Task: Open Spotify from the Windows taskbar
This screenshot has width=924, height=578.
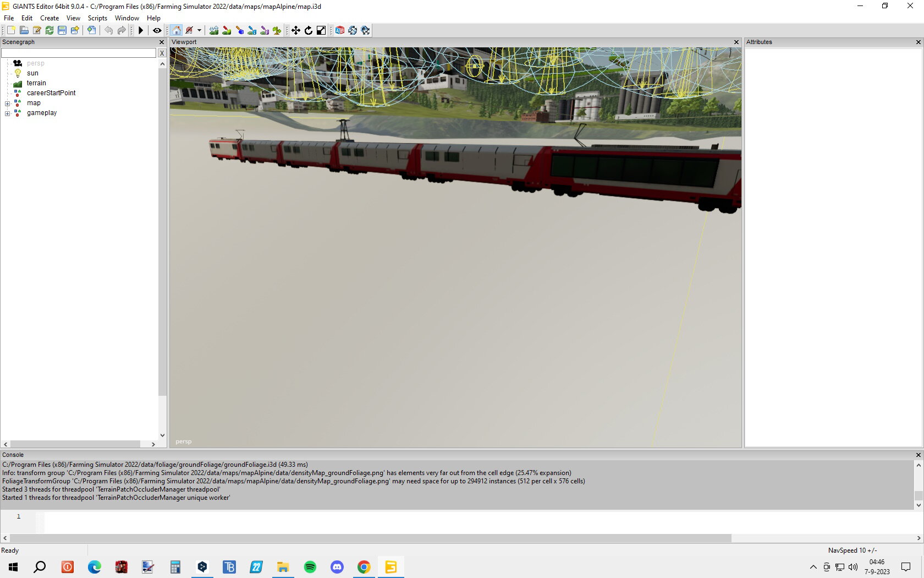Action: point(310,567)
